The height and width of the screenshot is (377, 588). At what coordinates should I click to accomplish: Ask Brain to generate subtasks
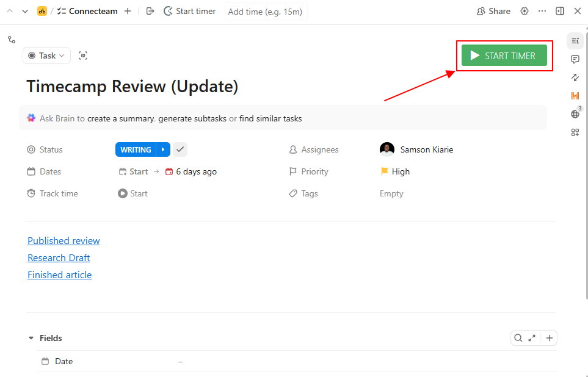192,118
